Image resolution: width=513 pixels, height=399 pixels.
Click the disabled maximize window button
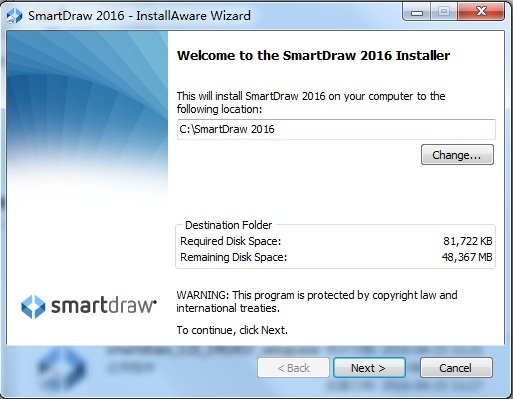444,12
